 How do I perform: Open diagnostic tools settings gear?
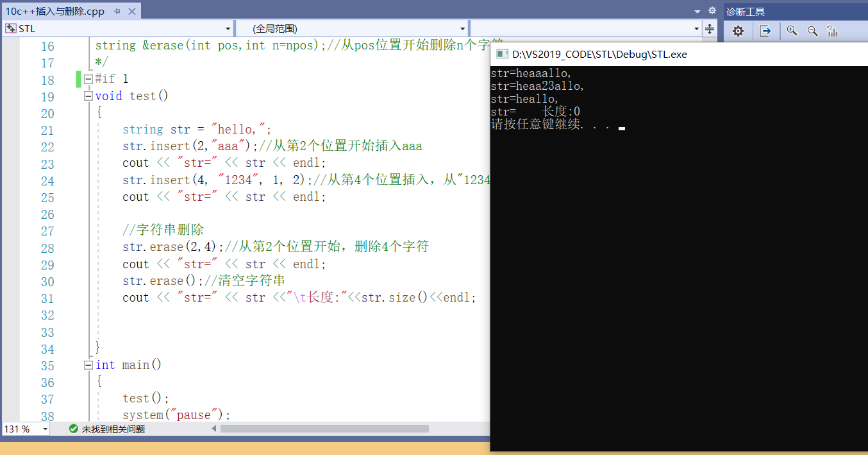click(738, 31)
